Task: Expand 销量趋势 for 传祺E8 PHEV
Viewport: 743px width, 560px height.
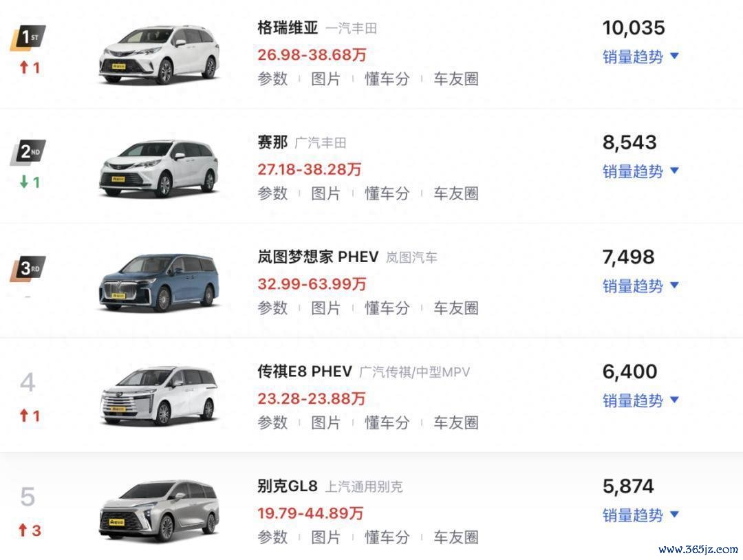Action: click(x=640, y=401)
